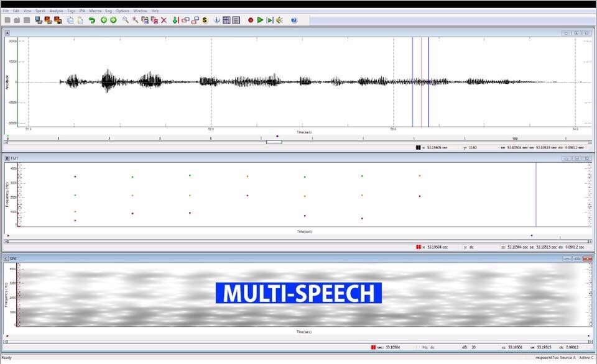Click the "y: 1160" readout in window A
This screenshot has width=597, height=364.
tap(470, 147)
